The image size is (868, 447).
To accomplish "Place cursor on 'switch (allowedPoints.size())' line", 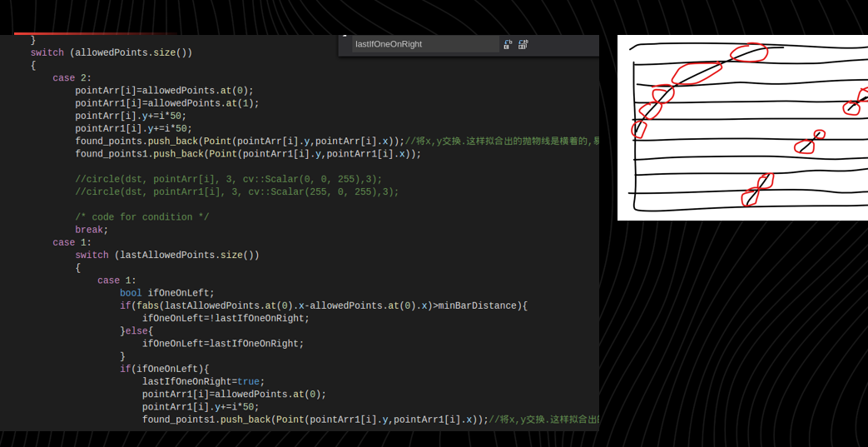I will point(112,52).
